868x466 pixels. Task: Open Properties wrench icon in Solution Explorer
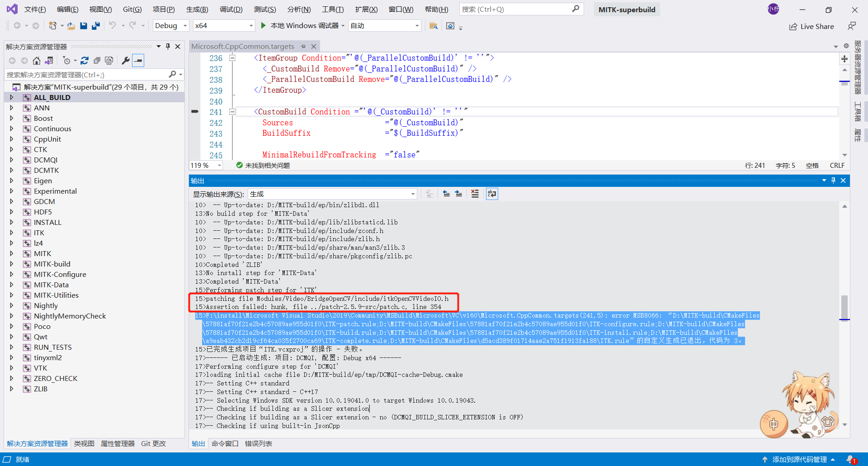click(x=126, y=61)
